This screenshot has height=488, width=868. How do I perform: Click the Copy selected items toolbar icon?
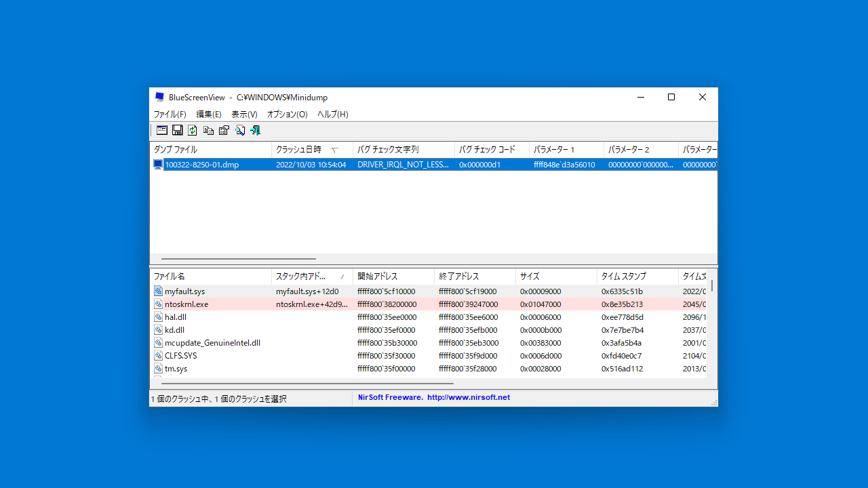coord(209,130)
